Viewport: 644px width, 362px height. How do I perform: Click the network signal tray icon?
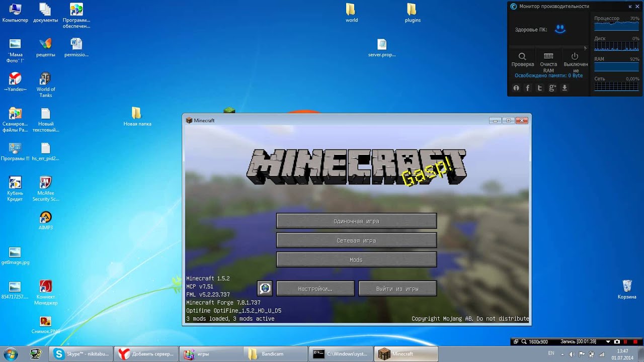coord(601,354)
